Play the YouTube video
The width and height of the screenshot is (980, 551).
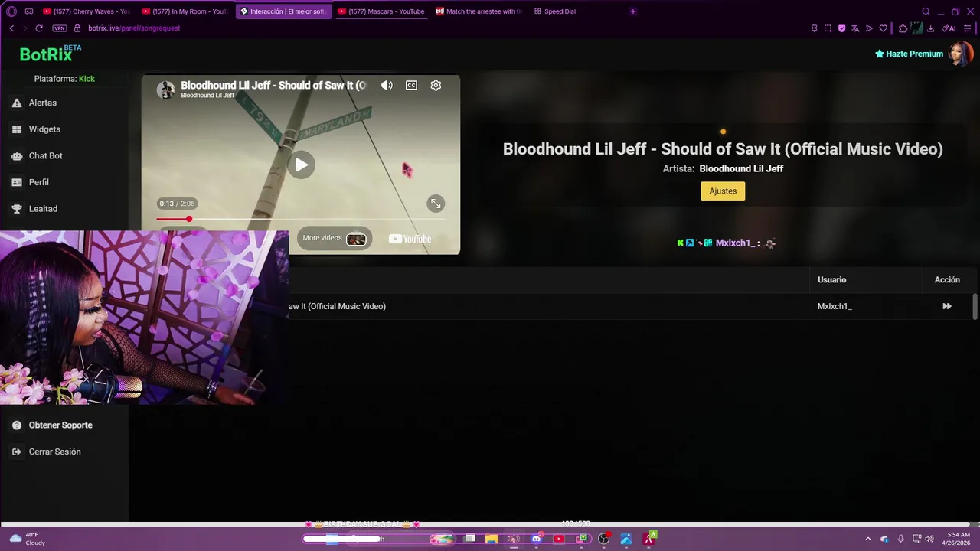[302, 165]
